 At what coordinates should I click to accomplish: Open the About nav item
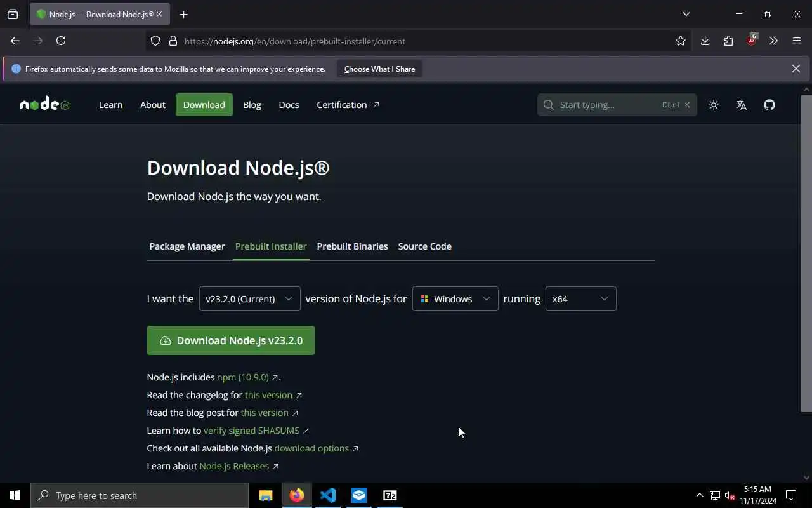(x=153, y=105)
